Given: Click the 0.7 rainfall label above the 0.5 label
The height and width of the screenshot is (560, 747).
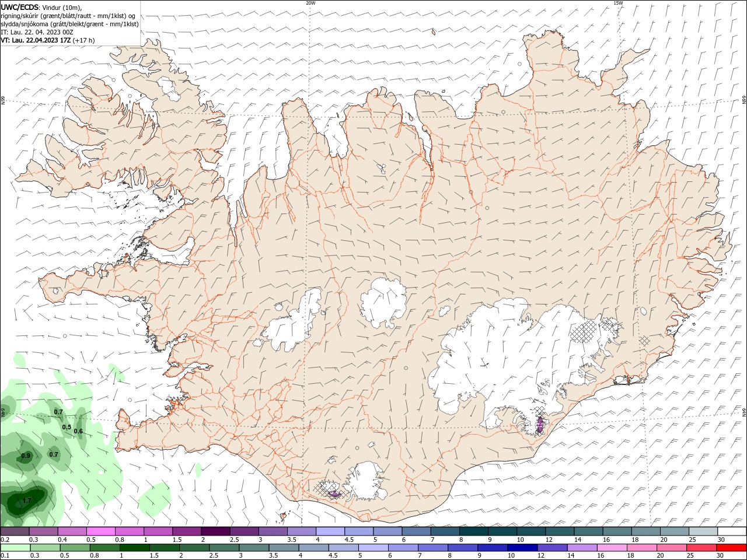Looking at the screenshot, I should [58, 412].
